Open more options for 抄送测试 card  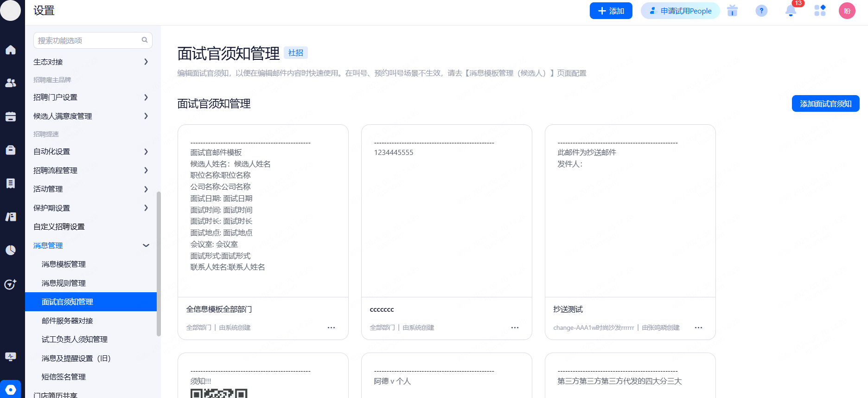[x=698, y=327]
